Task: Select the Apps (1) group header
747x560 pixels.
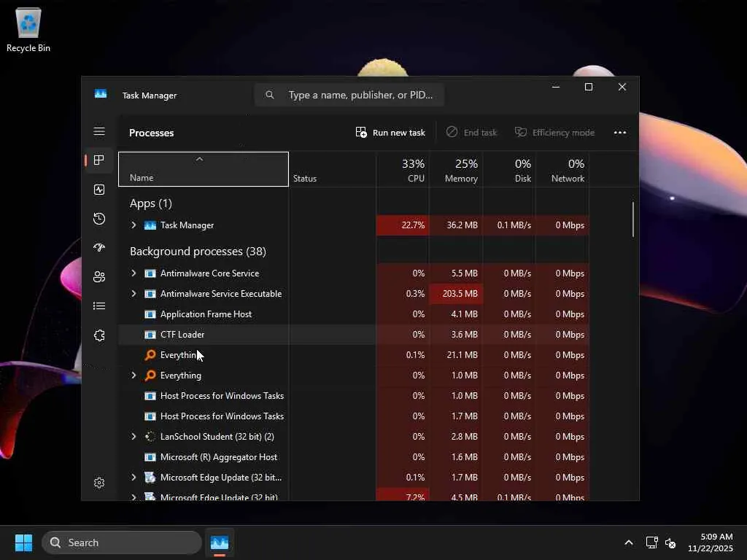Action: (150, 203)
